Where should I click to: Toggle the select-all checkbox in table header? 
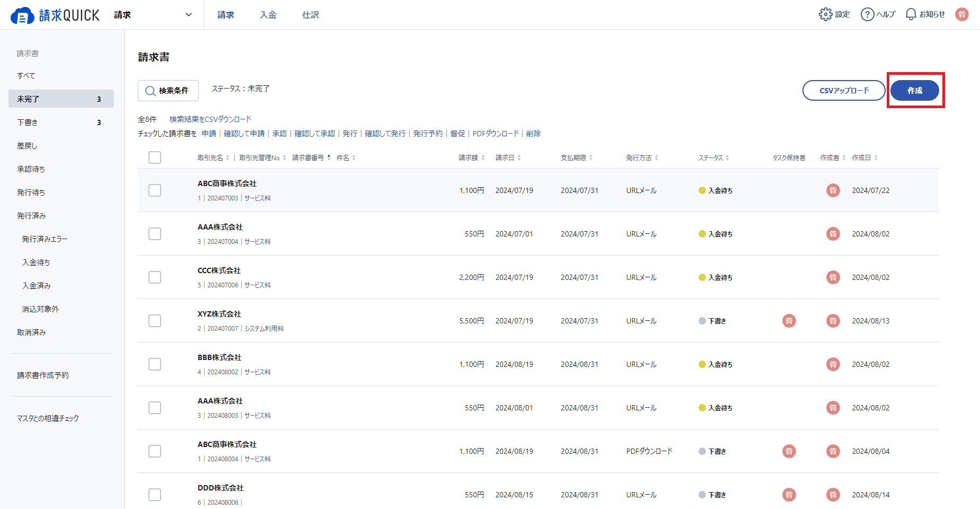point(155,157)
